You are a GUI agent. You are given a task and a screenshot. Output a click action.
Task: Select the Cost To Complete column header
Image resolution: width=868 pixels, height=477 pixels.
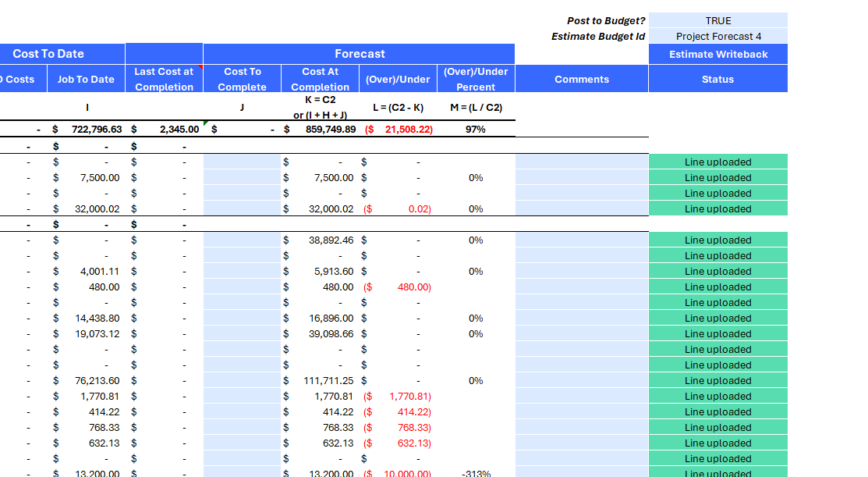click(242, 79)
